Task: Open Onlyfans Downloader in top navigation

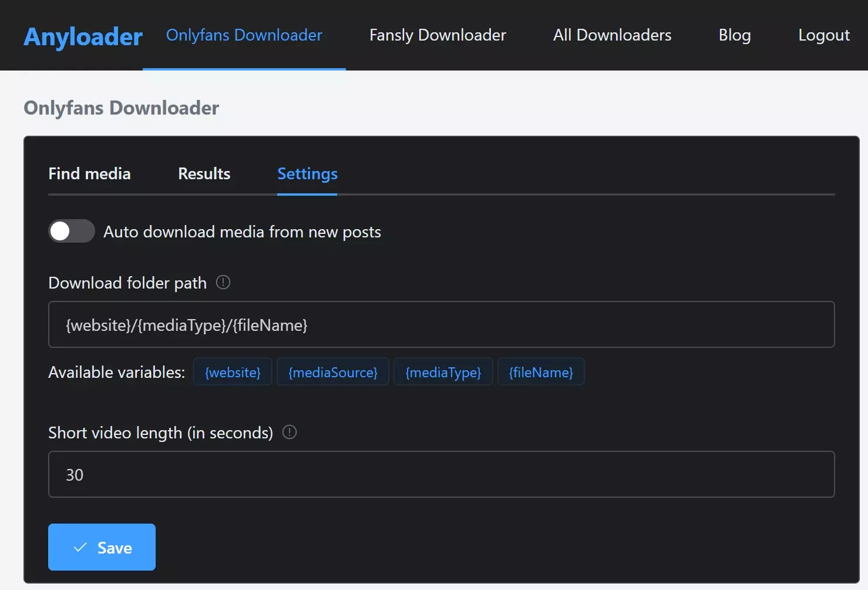Action: pos(244,35)
